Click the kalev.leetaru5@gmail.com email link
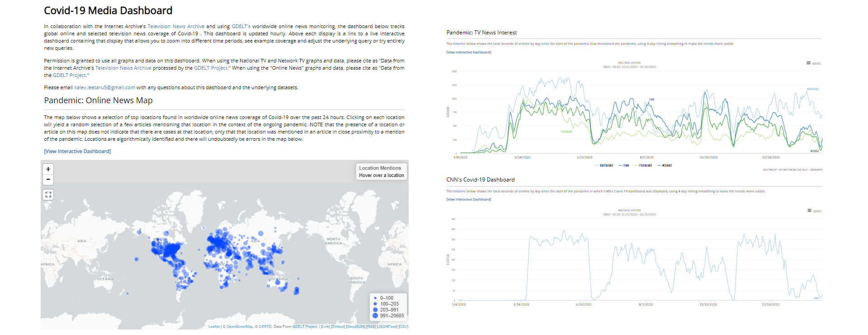Image resolution: width=868 pixels, height=335 pixels. coord(104,87)
